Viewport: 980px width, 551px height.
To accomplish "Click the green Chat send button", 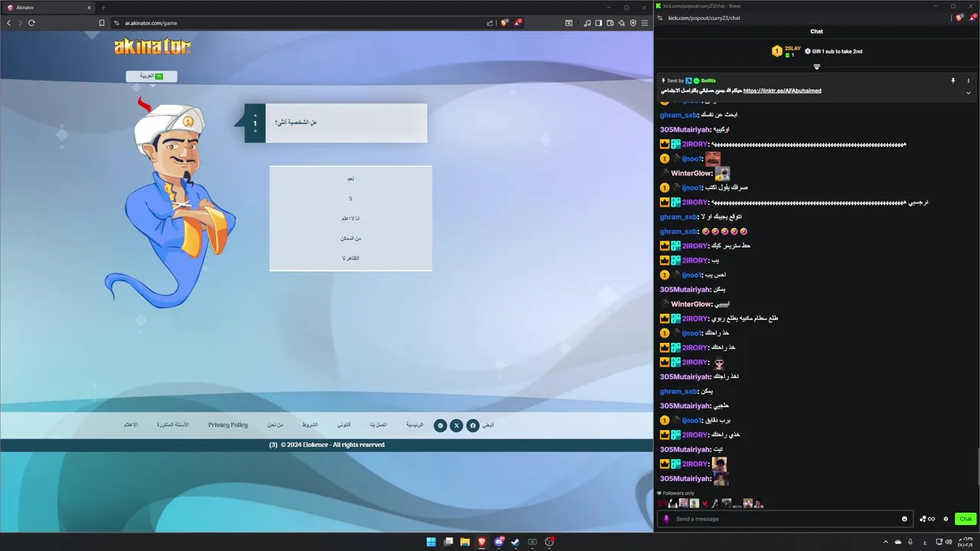I will [x=965, y=519].
